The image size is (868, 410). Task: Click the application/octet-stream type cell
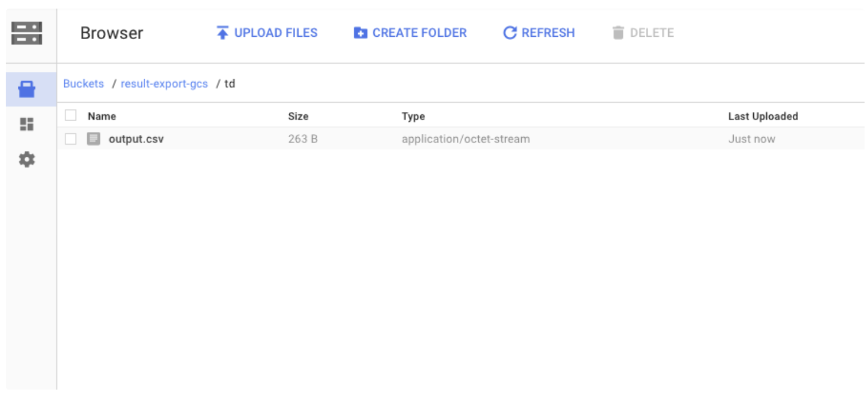point(466,139)
